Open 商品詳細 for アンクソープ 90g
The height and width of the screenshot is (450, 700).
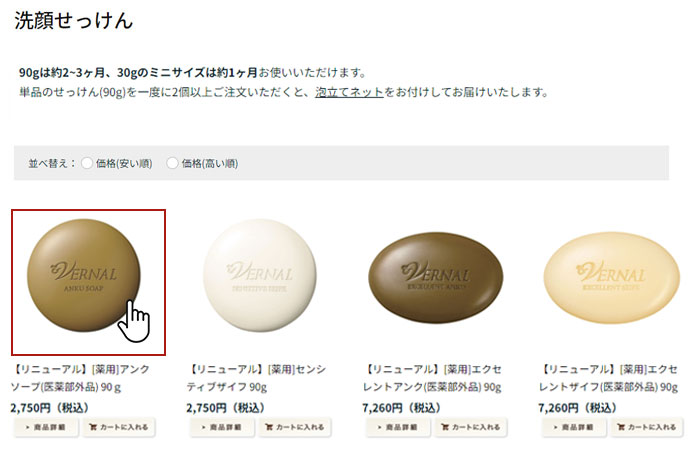(x=46, y=427)
